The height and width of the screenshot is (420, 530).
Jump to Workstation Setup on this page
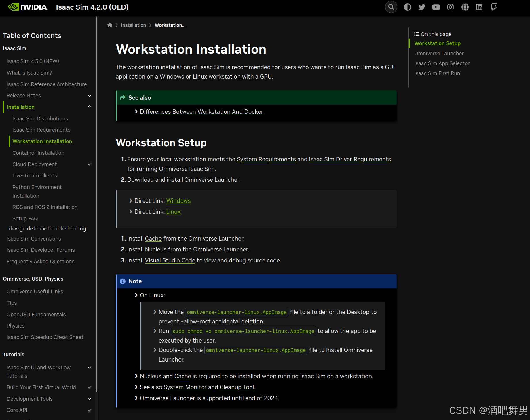437,43
